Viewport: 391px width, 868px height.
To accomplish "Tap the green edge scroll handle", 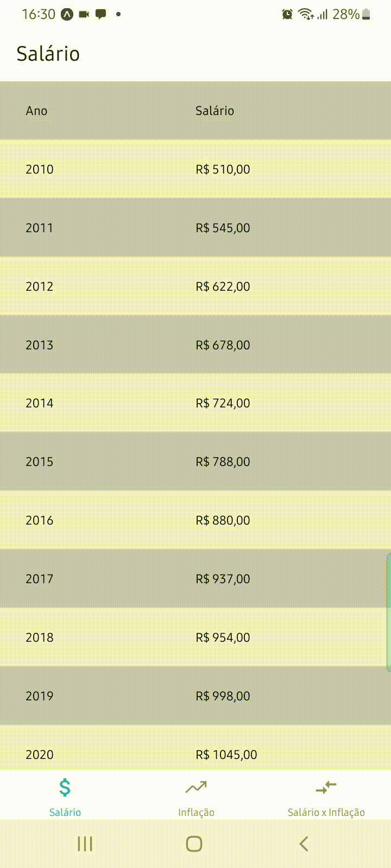I will pos(388,612).
